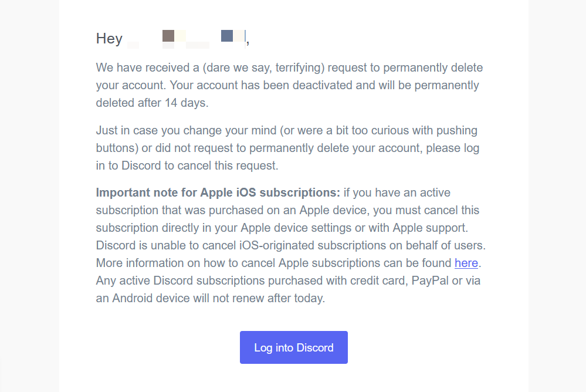
Task: Click the "Log into Discord" button
Action: [x=293, y=347]
